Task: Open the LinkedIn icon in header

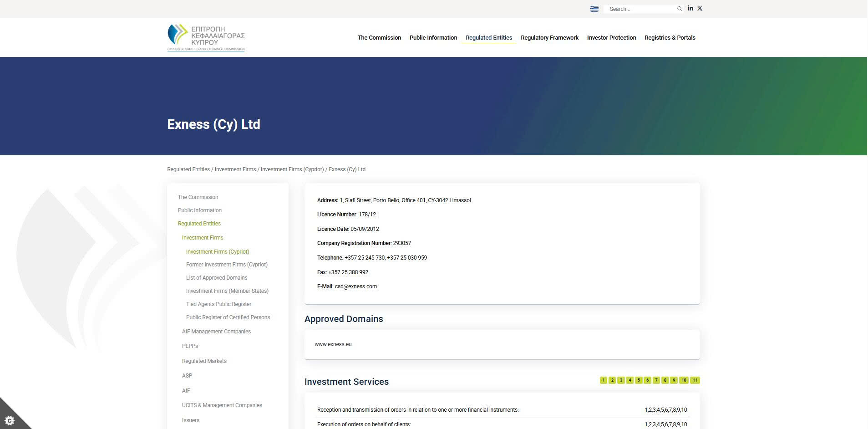Action: coord(690,8)
